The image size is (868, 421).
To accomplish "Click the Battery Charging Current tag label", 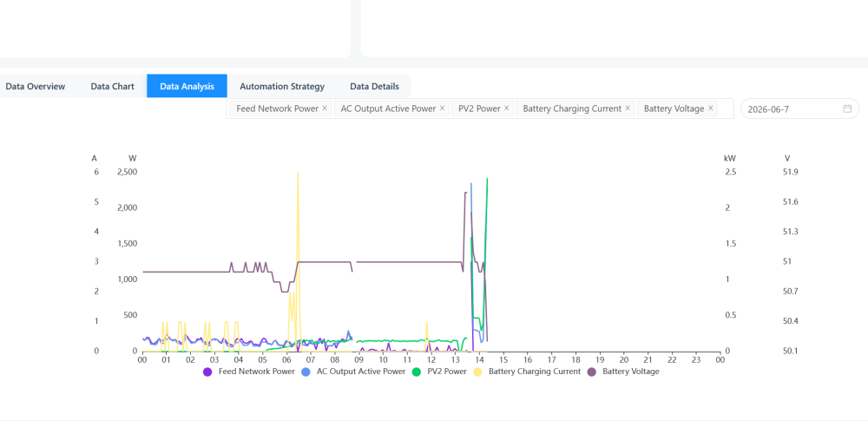I will click(x=572, y=109).
